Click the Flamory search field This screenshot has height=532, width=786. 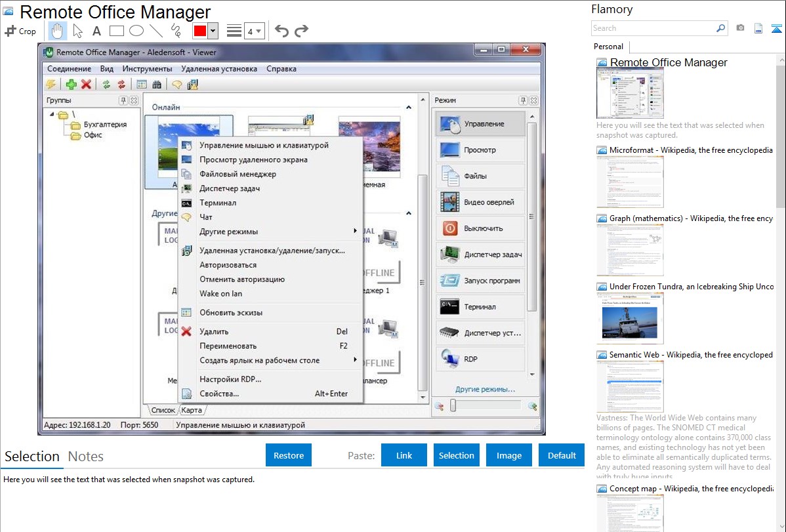(x=653, y=28)
